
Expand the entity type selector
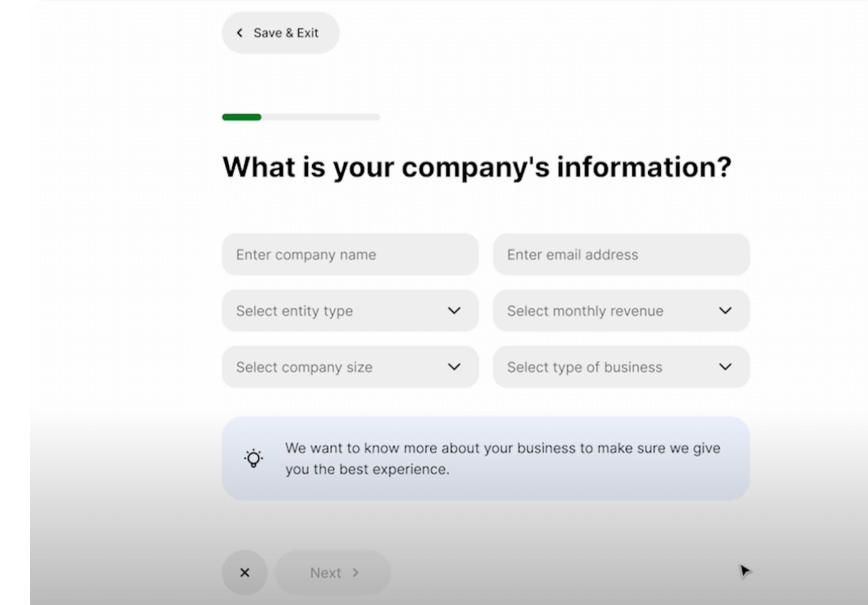tap(350, 310)
